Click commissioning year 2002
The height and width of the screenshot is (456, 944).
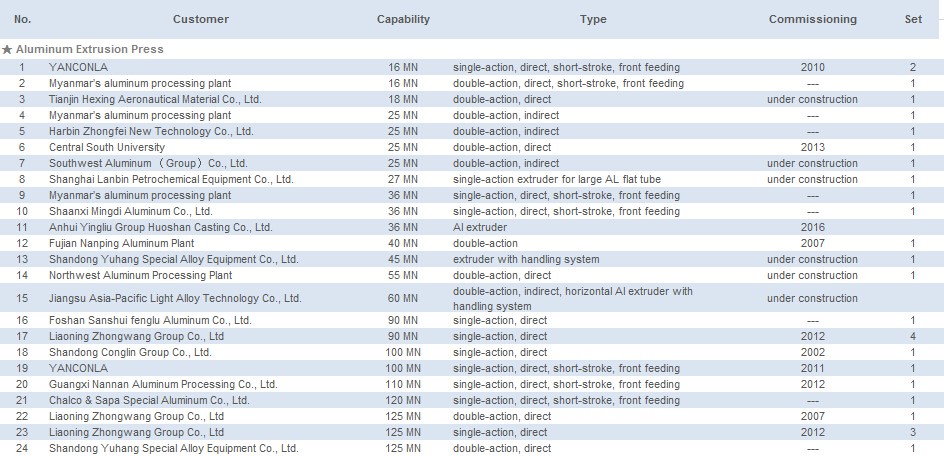coord(812,352)
